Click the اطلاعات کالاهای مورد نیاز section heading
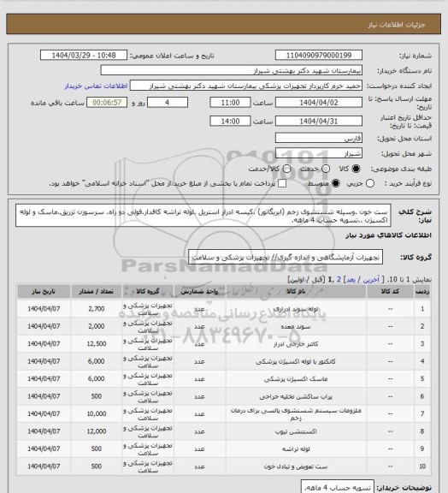The width and height of the screenshot is (448, 493). tap(388, 235)
